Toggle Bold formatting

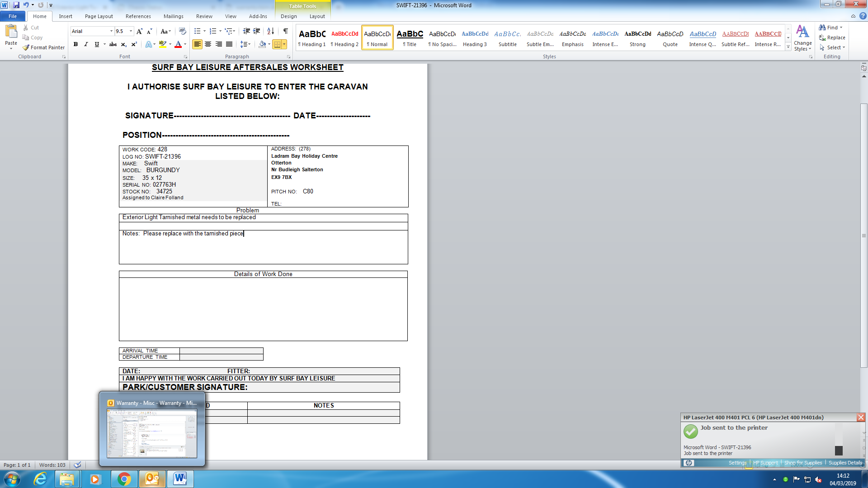pyautogui.click(x=75, y=44)
